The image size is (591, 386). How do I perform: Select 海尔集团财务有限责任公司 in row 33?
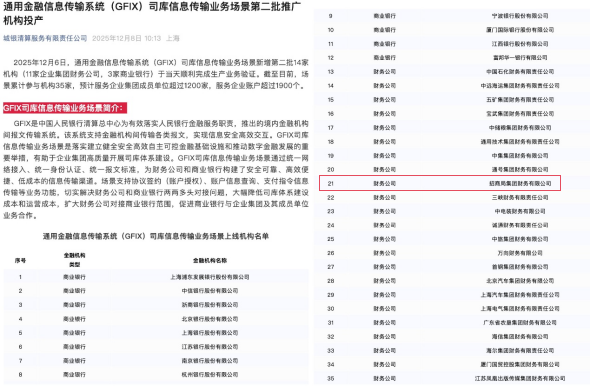click(x=520, y=351)
